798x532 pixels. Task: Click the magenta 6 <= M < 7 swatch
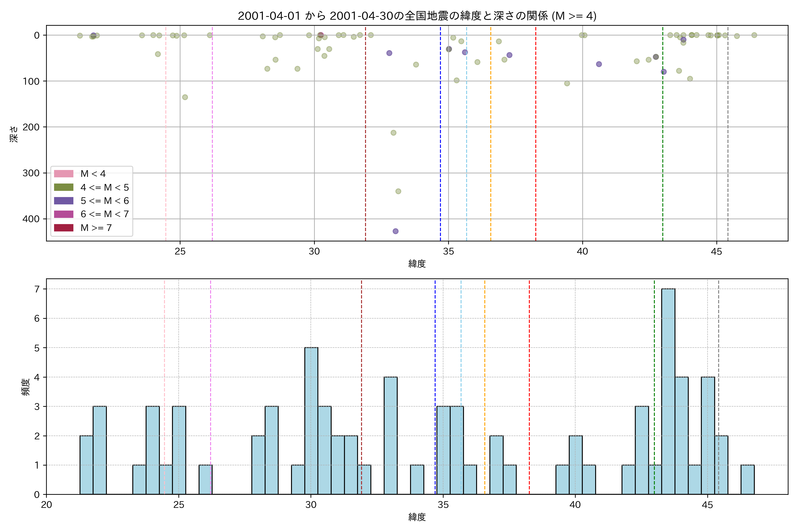63,214
